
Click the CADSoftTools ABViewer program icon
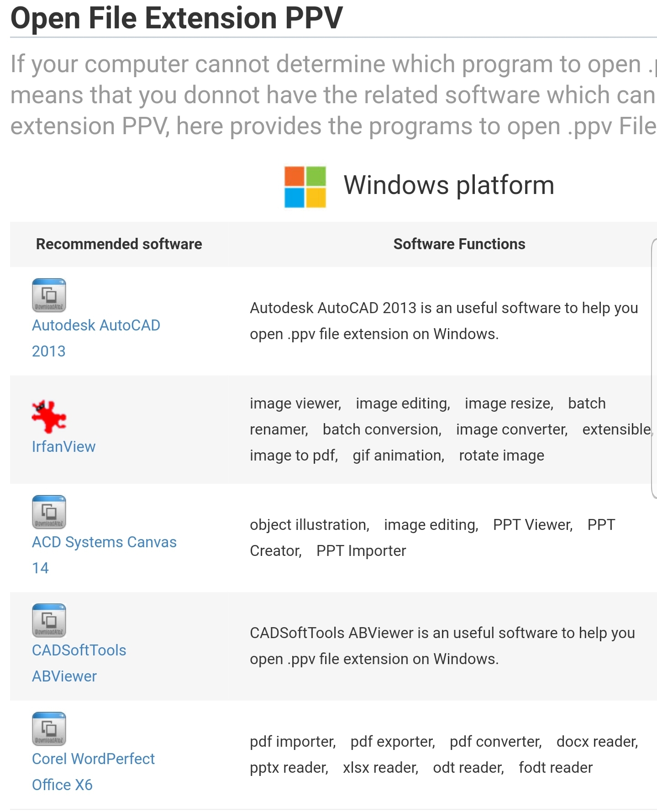[x=49, y=620]
